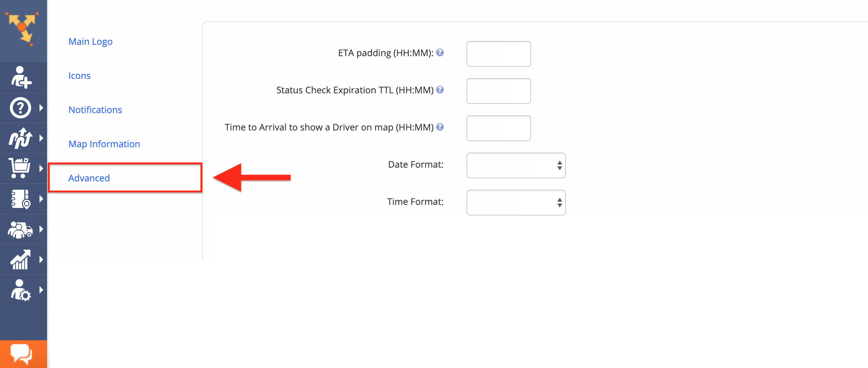Open the Time Format dropdown
Screen dimensions: 868x368
[516, 203]
